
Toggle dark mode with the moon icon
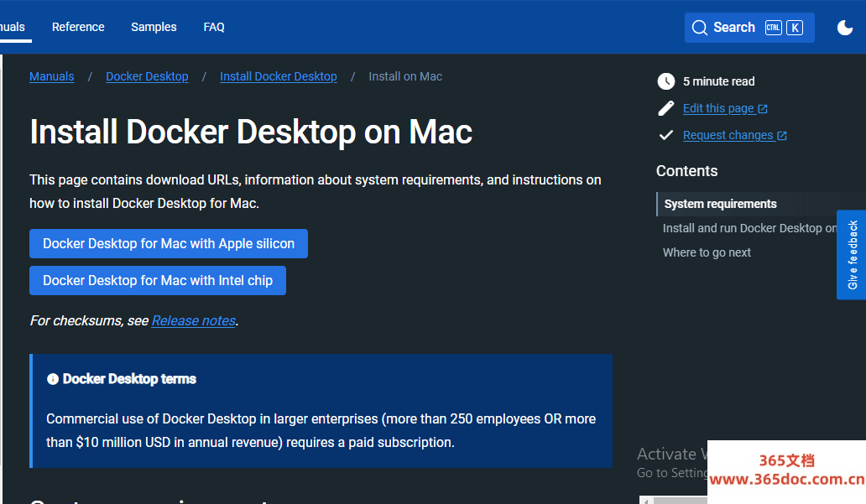(x=845, y=28)
